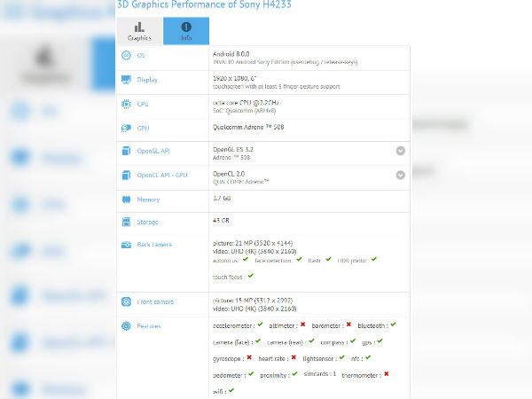Viewport: 532px width, 399px height.
Task: Select the Front camera label
Action: [x=155, y=302]
